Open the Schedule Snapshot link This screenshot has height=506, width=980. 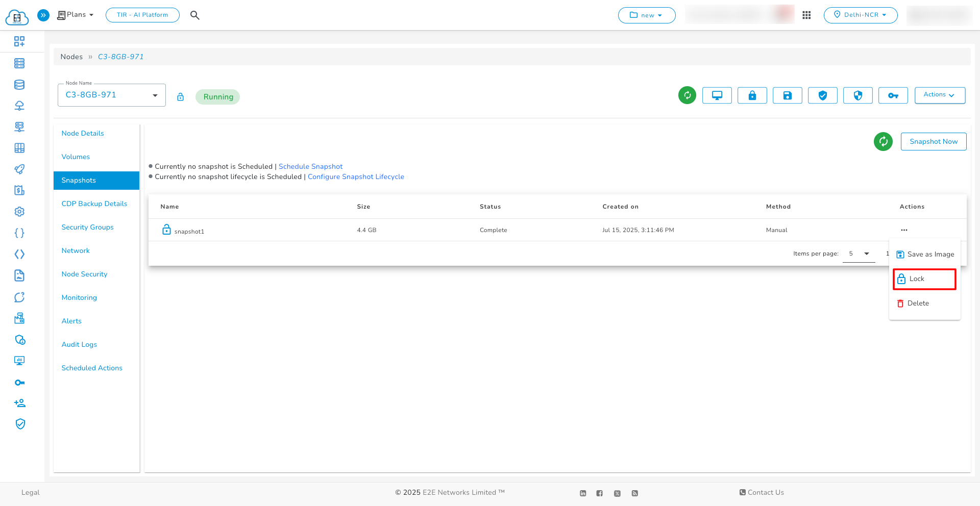click(x=310, y=166)
